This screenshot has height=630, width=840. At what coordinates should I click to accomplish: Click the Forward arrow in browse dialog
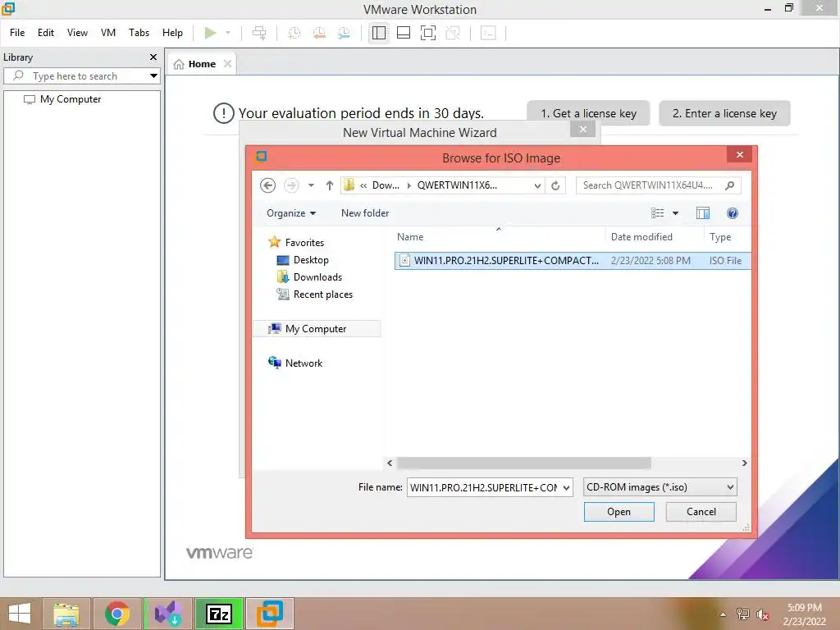(291, 185)
